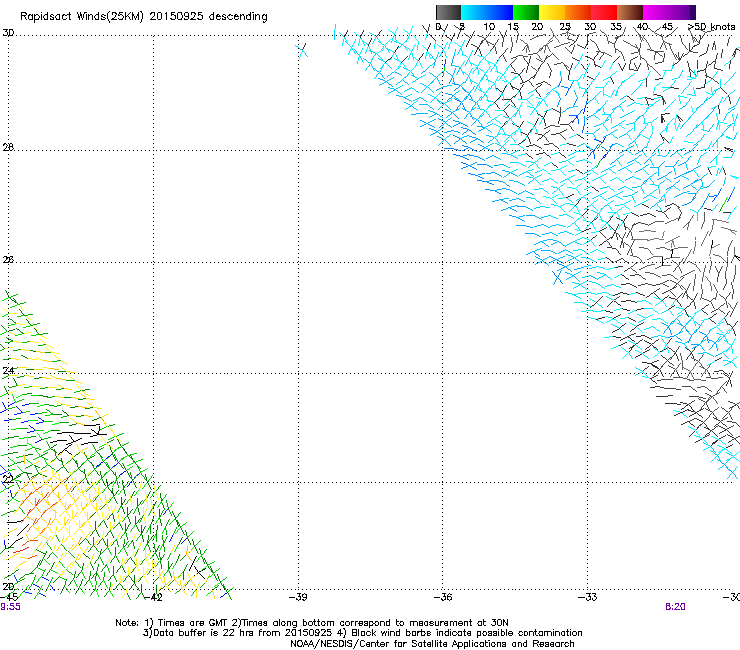Click the purple time label "8:20"
740x650 pixels.
(675, 607)
